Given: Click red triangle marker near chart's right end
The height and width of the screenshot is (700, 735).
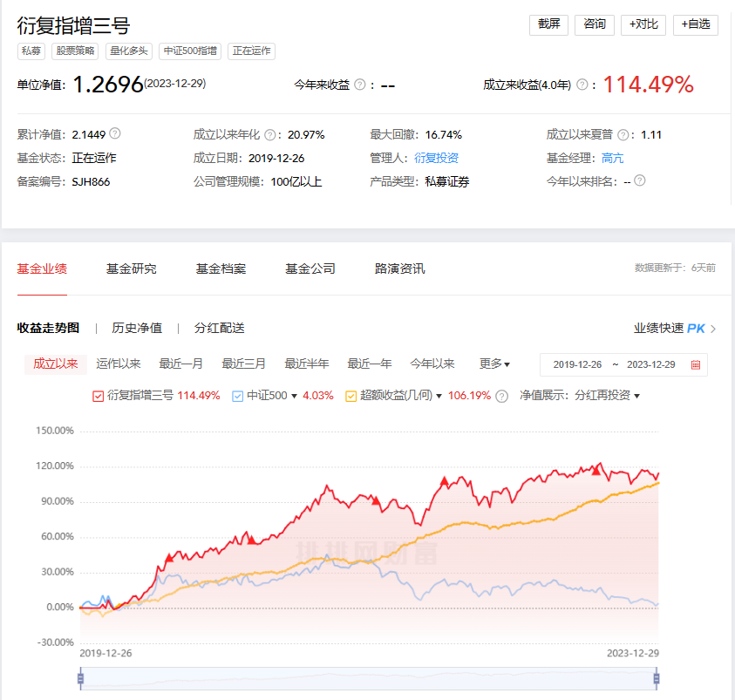Looking at the screenshot, I should (595, 471).
